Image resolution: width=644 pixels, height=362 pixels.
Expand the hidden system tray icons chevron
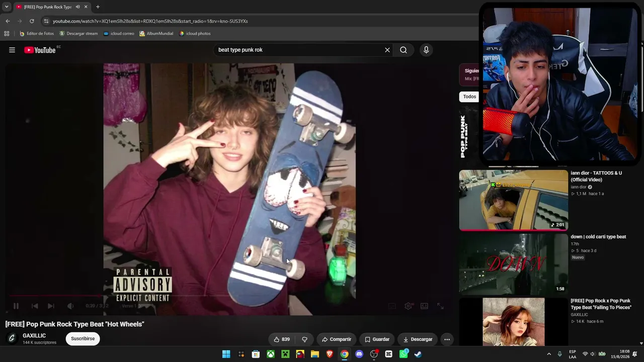coord(549,354)
